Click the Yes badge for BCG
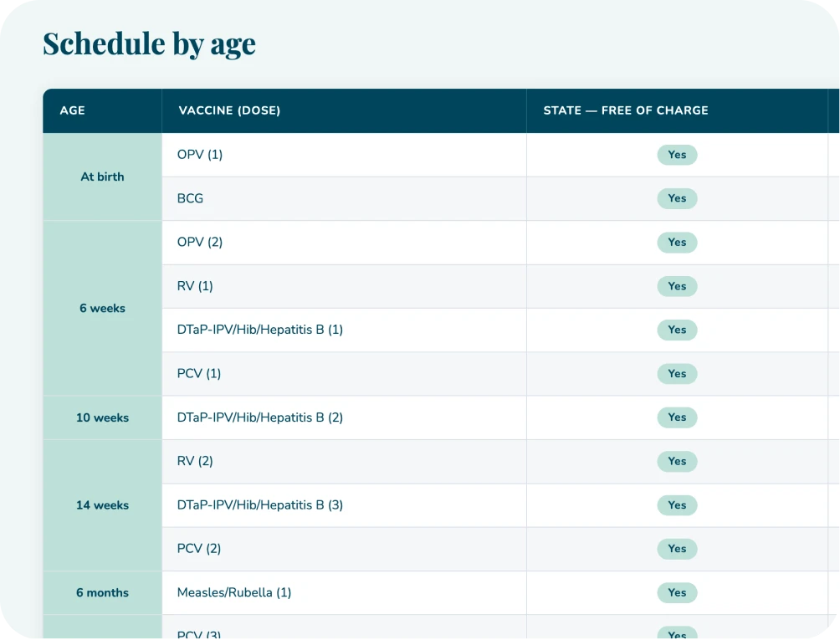Image resolution: width=840 pixels, height=640 pixels. point(677,199)
